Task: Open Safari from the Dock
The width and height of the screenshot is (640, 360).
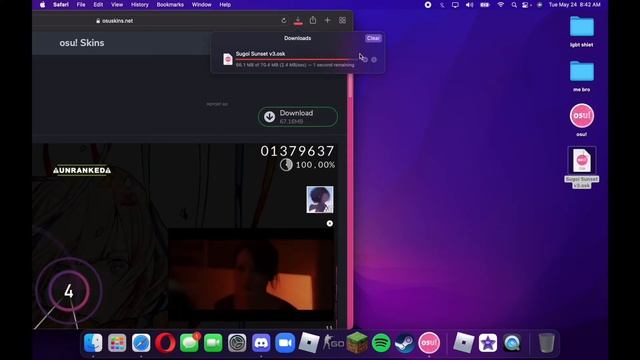Action: [x=141, y=343]
